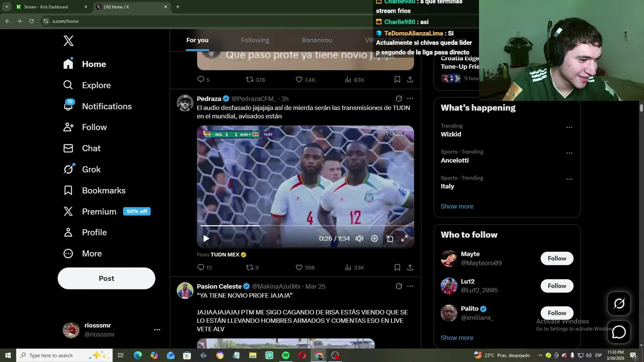Open video settings gear
Image resolution: width=644 pixels, height=362 pixels.
374,239
